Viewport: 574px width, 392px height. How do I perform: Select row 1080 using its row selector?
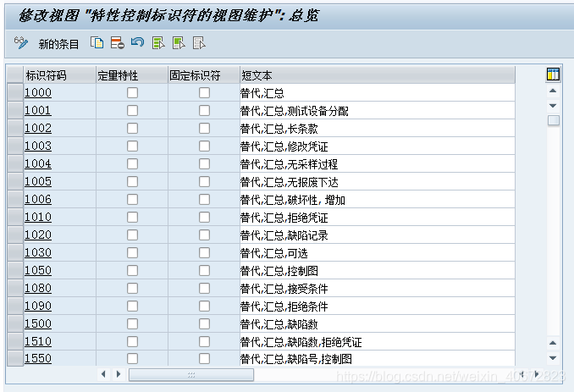[x=15, y=289]
